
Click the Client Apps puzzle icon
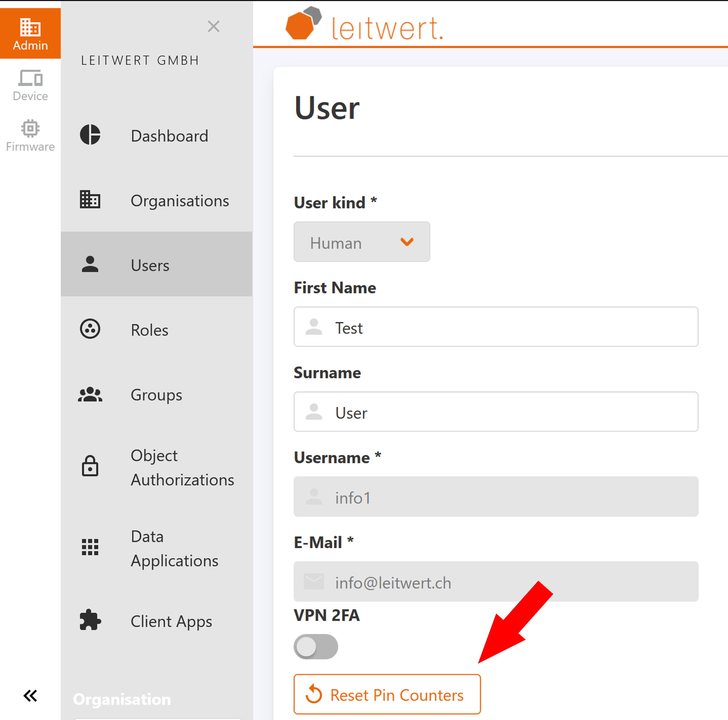pos(90,620)
